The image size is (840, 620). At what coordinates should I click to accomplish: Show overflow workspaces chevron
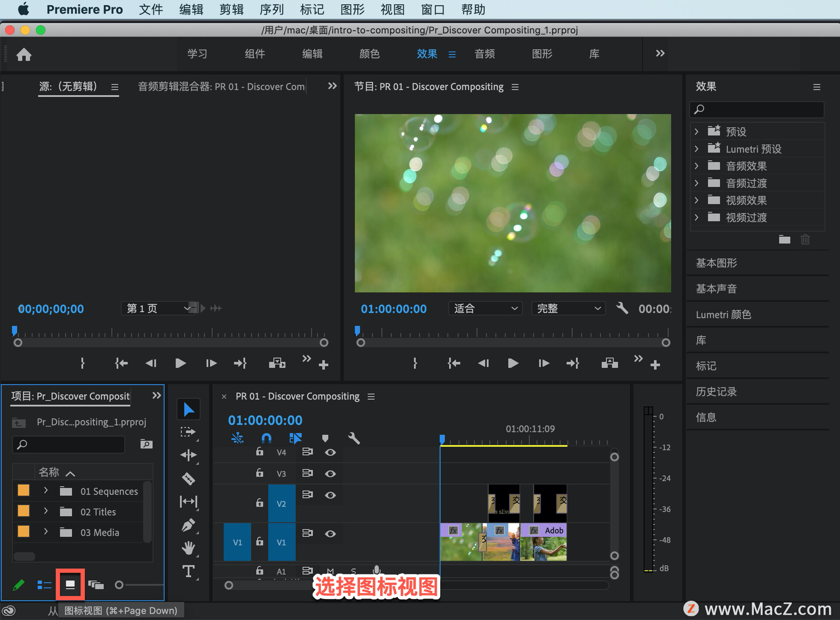pos(660,53)
